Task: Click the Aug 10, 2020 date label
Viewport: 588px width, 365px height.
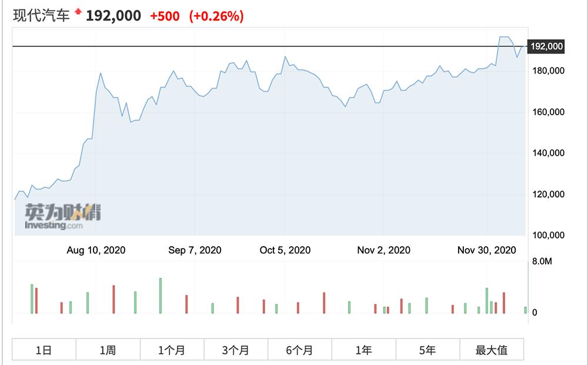Action: pyautogui.click(x=96, y=250)
